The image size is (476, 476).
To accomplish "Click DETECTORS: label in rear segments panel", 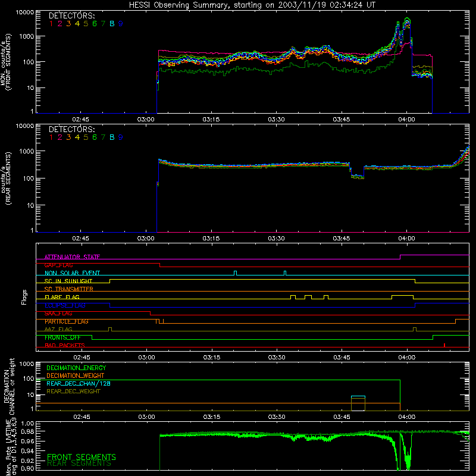I will pyautogui.click(x=72, y=130).
